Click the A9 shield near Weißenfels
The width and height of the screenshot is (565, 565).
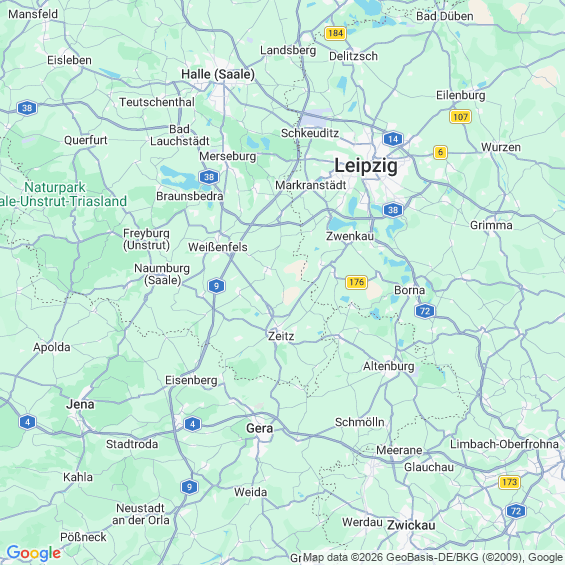[216, 286]
